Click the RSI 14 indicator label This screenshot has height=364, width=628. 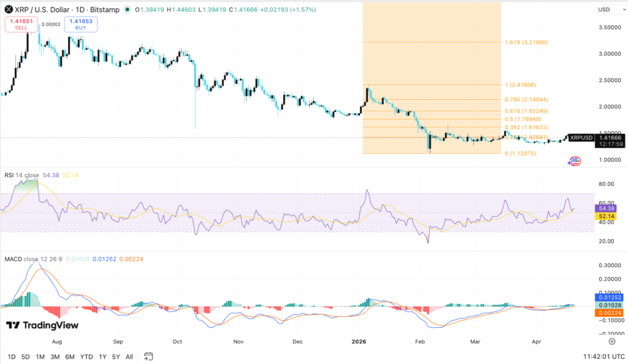pos(13,174)
